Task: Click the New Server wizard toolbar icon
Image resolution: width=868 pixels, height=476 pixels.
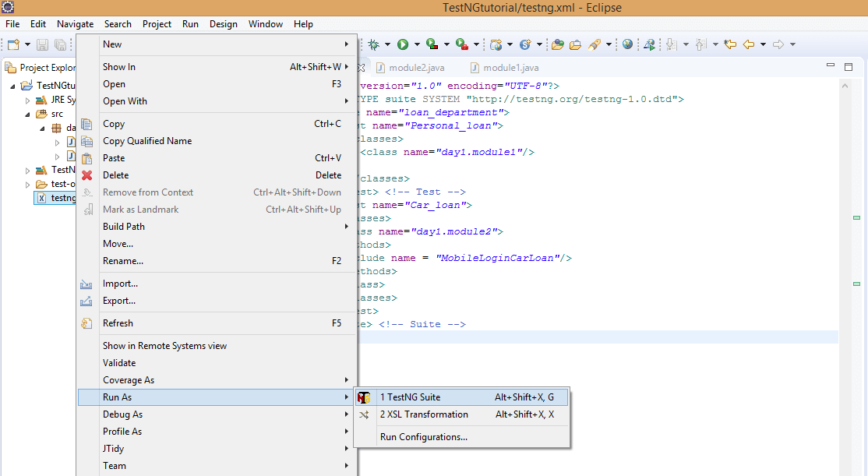Action: coord(496,44)
